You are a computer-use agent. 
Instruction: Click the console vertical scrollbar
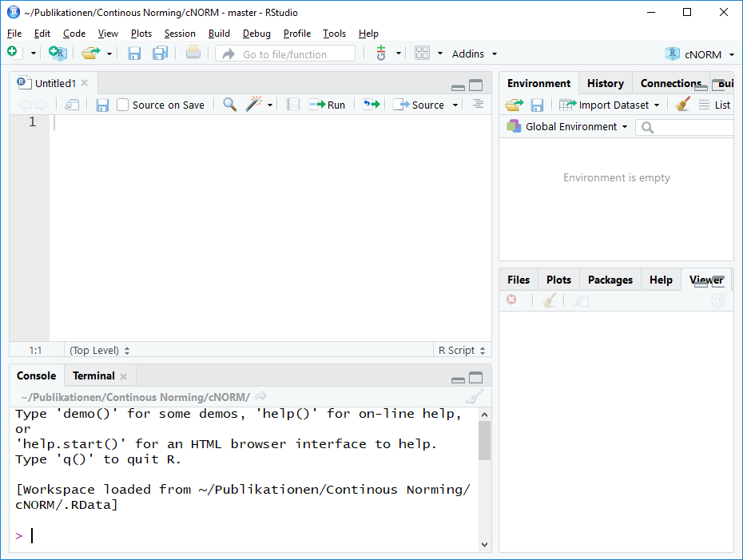484,440
